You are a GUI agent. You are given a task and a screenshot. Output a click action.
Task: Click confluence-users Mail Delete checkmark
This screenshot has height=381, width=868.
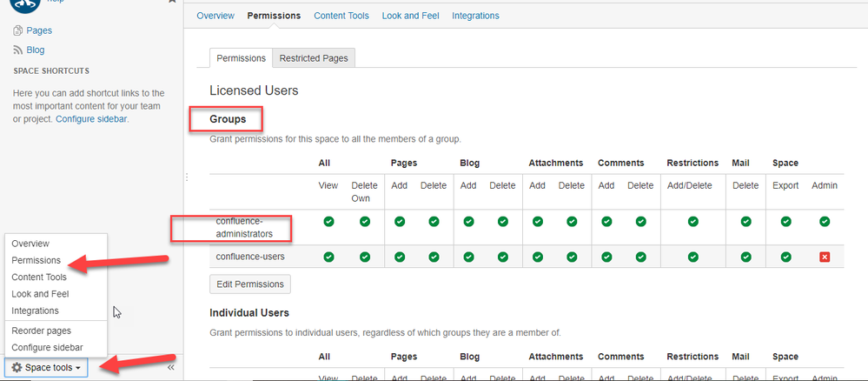point(746,257)
